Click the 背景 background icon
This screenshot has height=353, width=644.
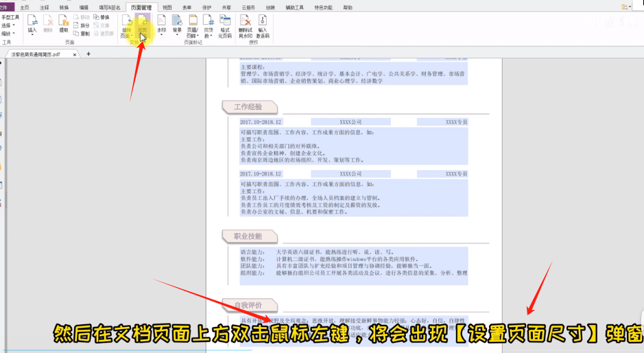click(x=177, y=23)
